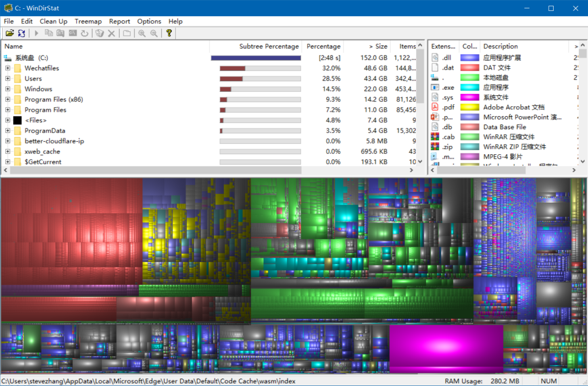
Task: Click the Zoom In magnifier icon
Action: [142, 33]
